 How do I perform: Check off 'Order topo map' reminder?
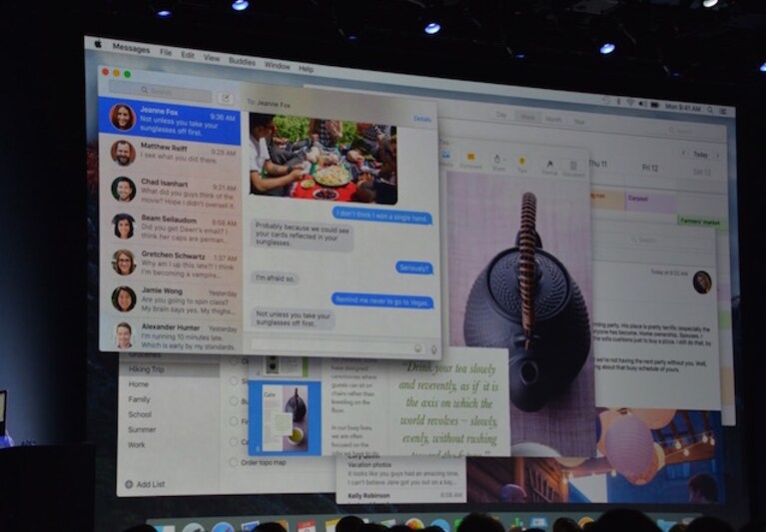(x=234, y=462)
